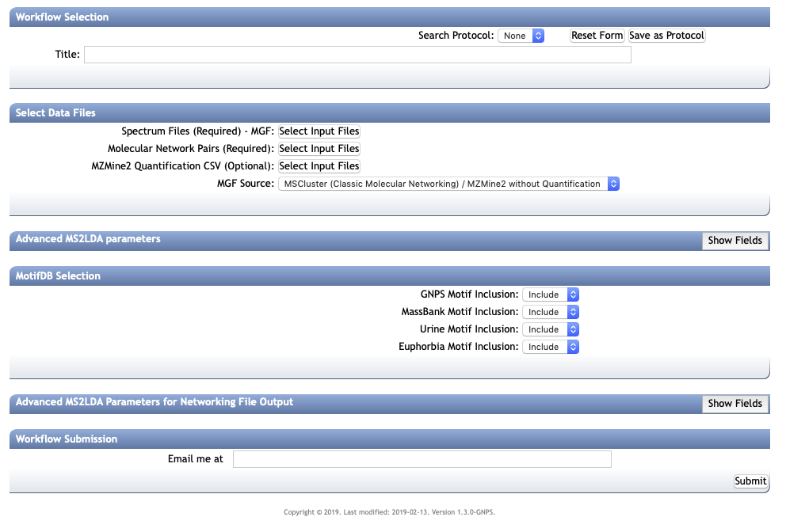Click the 'MassBank Motif Inclusion:' label
786x532 pixels.
coord(460,312)
